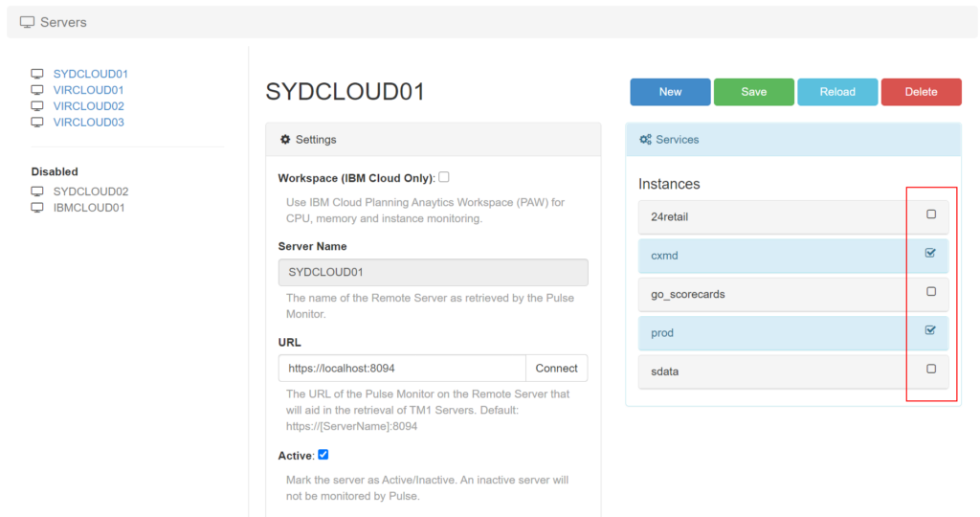Click the gear icon in Settings header
The height and width of the screenshot is (517, 980).
285,140
